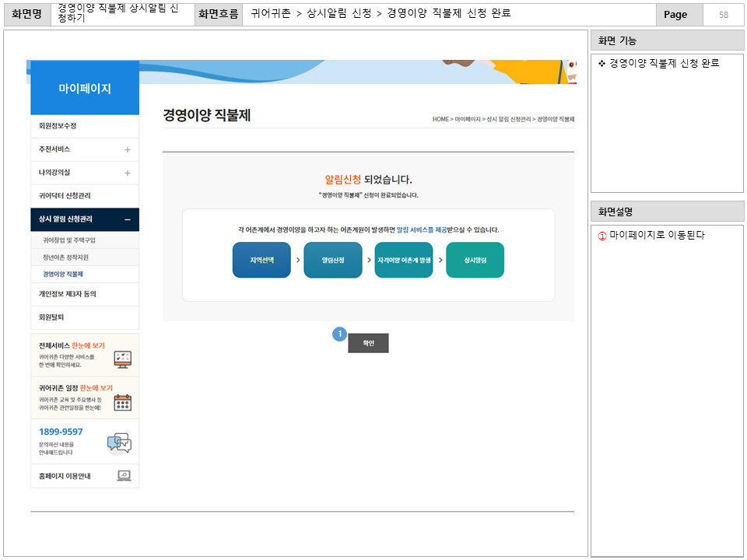Select the 전체서비스 monitor icon
The width and height of the screenshot is (747, 560).
pyautogui.click(x=121, y=356)
